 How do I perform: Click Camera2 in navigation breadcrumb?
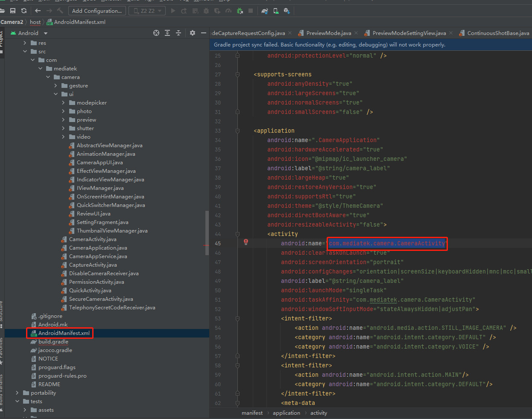12,22
